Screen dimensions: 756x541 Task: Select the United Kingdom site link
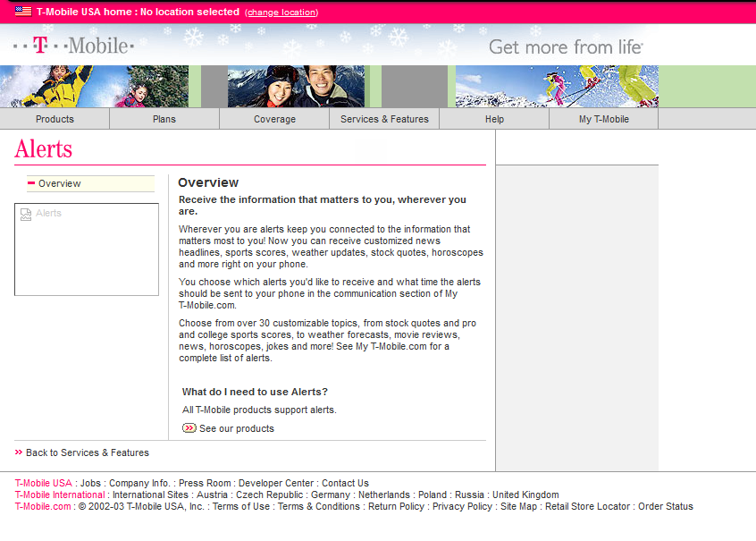[525, 495]
